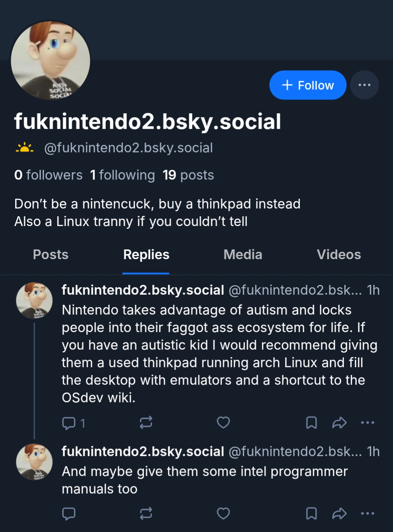Like the first post about Nintendo

[x=223, y=423]
